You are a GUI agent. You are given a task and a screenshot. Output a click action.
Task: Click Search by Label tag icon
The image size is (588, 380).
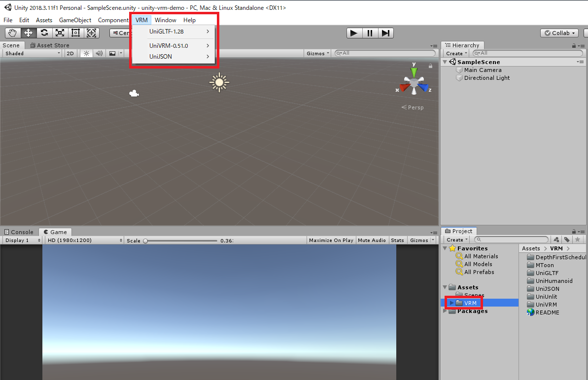point(567,240)
